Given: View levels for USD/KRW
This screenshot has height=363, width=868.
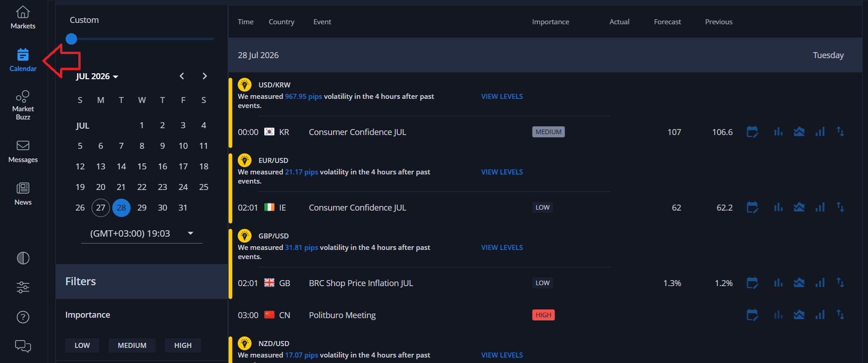Looking at the screenshot, I should [502, 97].
